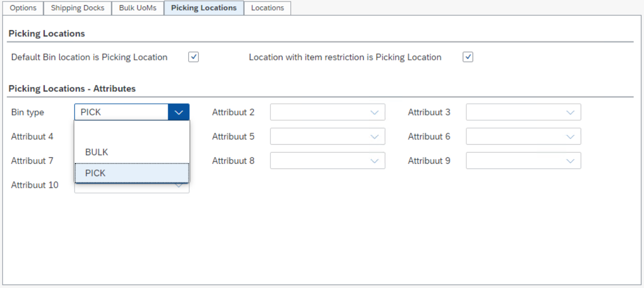This screenshot has height=288, width=644.
Task: Expand the Attribuut 2 dropdown
Action: pos(327,112)
